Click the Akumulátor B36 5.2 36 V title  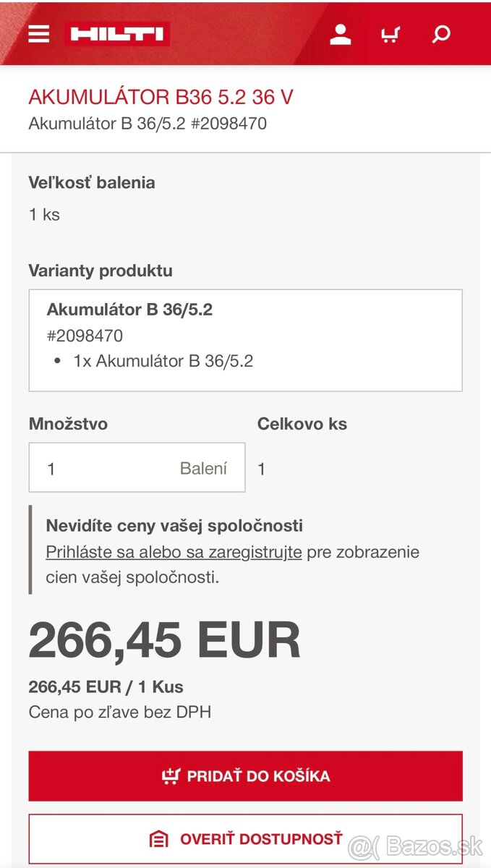[x=161, y=97]
